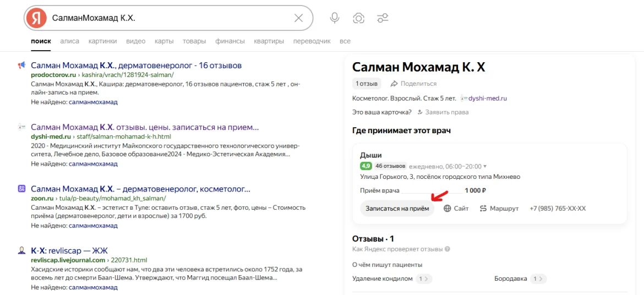Image resolution: width=644 pixels, height=295 pixels.
Task: Select the поиск tab
Action: 41,41
